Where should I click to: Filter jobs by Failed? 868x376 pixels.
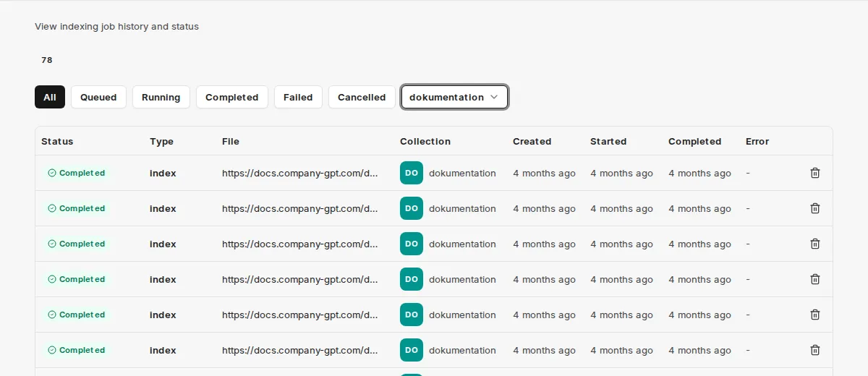coord(298,97)
